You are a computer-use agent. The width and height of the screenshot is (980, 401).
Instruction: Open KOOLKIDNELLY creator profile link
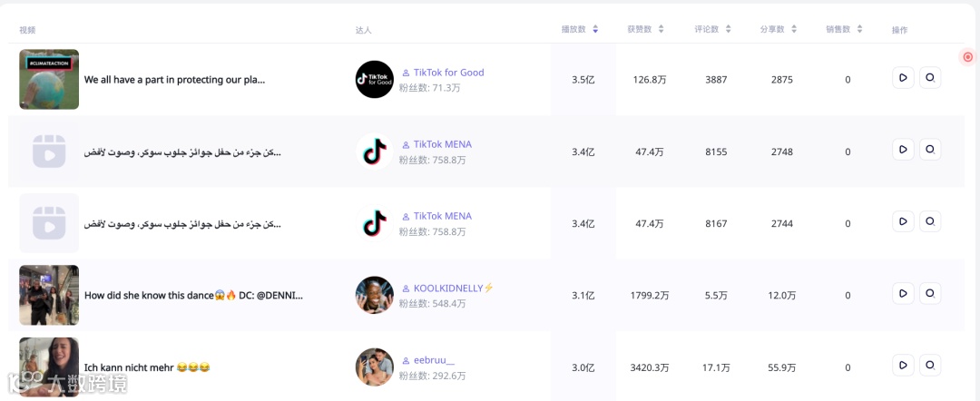coord(448,289)
